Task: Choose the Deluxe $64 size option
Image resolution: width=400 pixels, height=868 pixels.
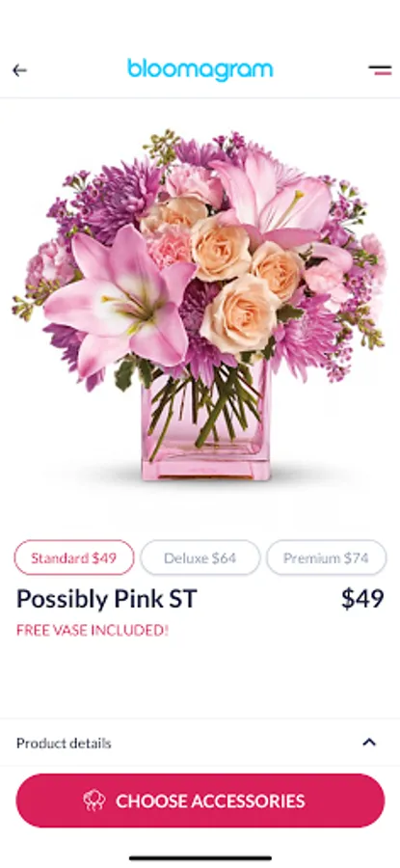Action: [x=200, y=557]
